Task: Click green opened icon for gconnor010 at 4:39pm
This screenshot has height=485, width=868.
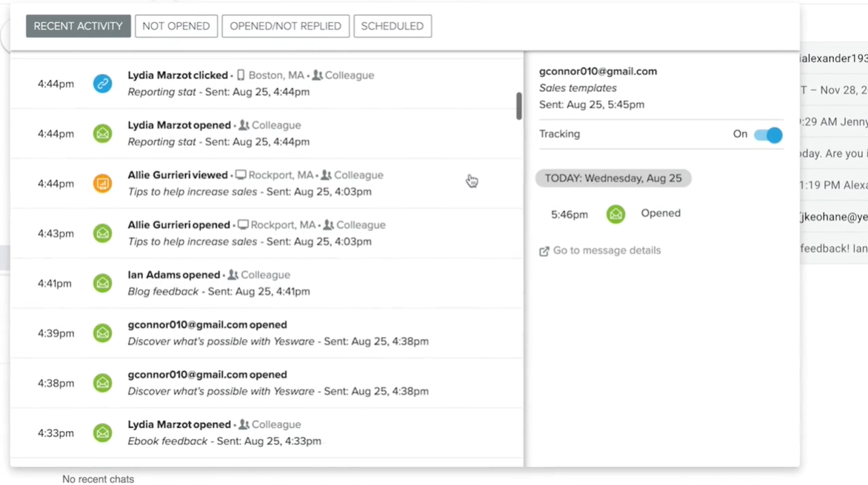Action: click(x=102, y=332)
